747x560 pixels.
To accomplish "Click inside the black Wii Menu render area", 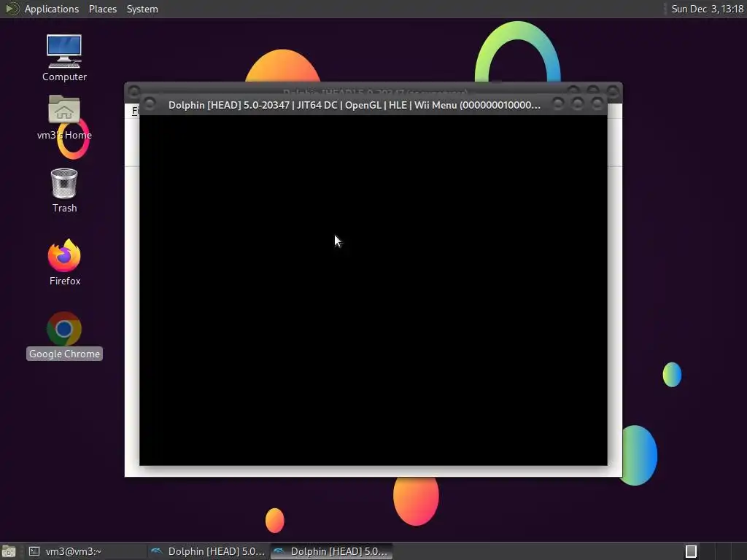I will click(x=373, y=289).
